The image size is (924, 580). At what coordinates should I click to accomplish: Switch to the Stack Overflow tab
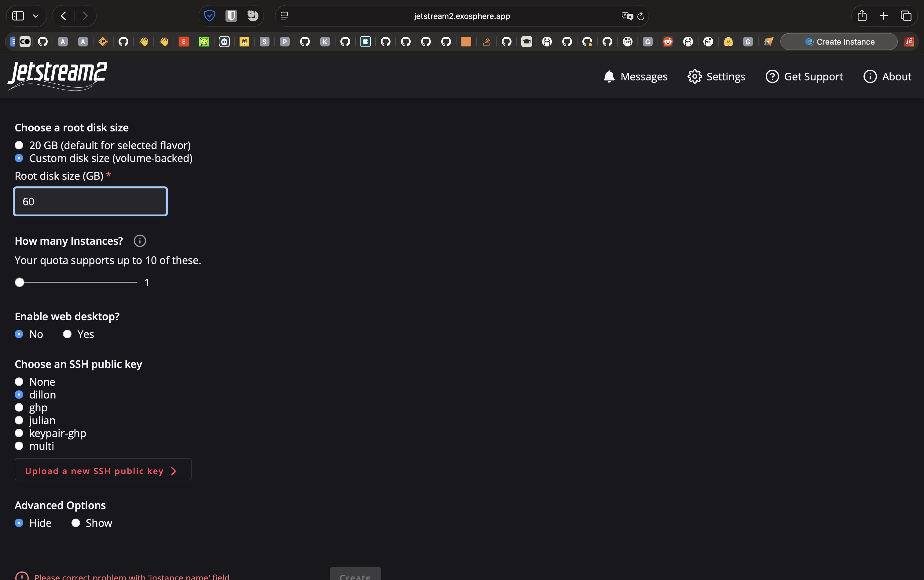pyautogui.click(x=486, y=42)
